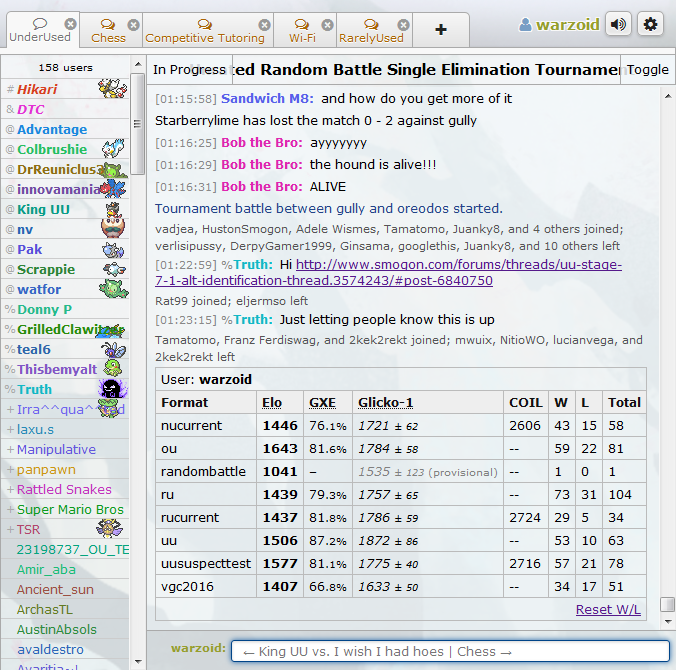Click the Reset W/L link
This screenshot has width=676, height=670.
608,610
